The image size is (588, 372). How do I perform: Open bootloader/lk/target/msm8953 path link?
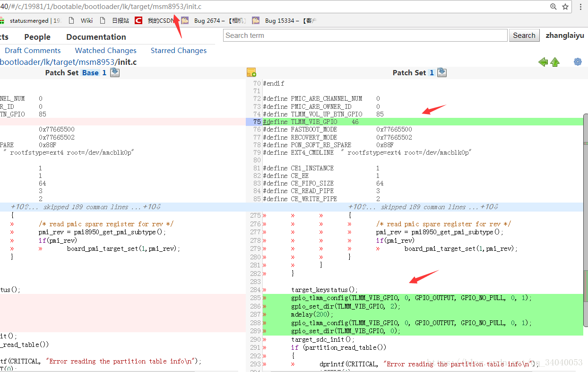coord(57,62)
